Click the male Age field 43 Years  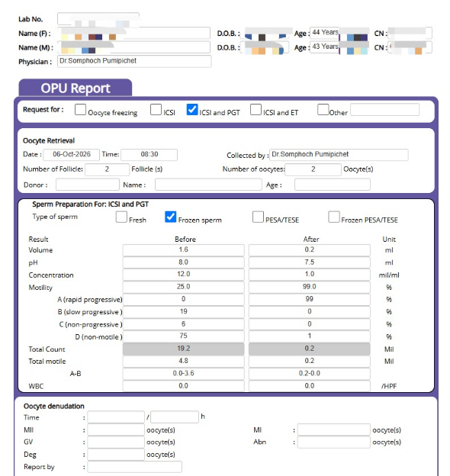click(324, 47)
